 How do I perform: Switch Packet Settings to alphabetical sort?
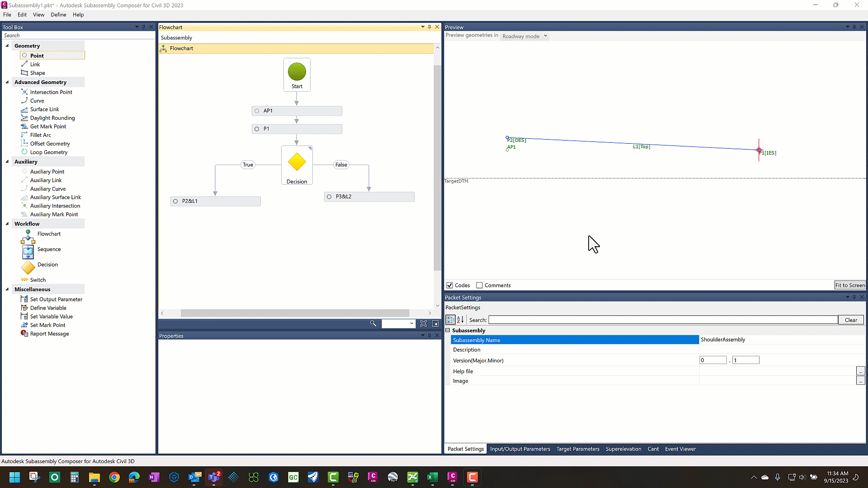[x=460, y=320]
